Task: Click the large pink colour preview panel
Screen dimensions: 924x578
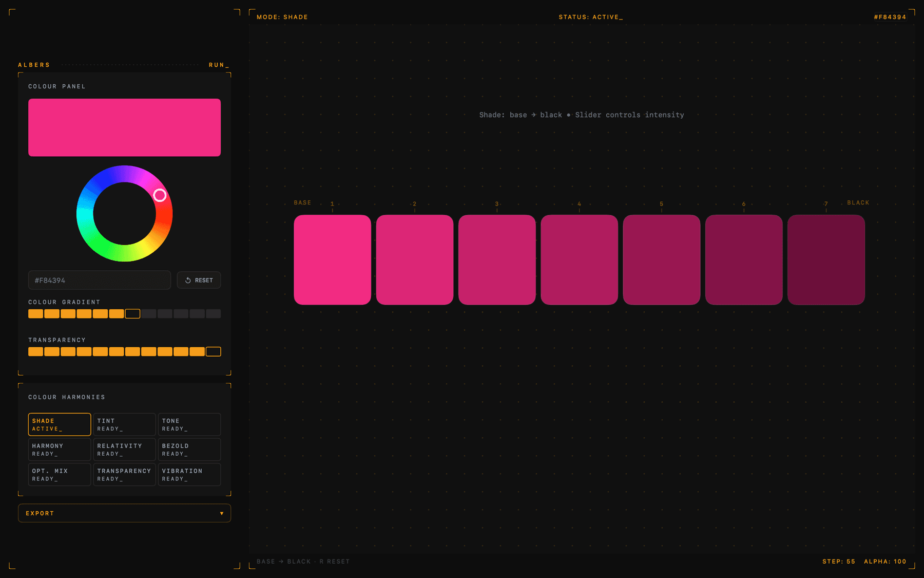Action: point(124,127)
